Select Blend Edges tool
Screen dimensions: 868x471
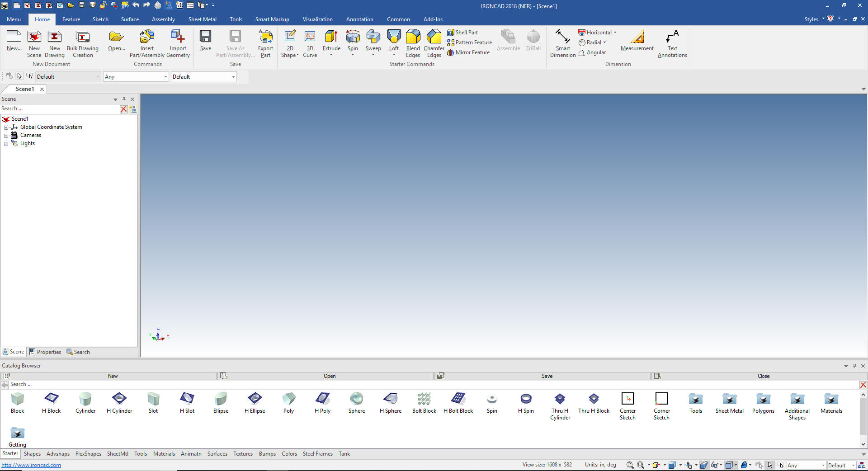[413, 44]
